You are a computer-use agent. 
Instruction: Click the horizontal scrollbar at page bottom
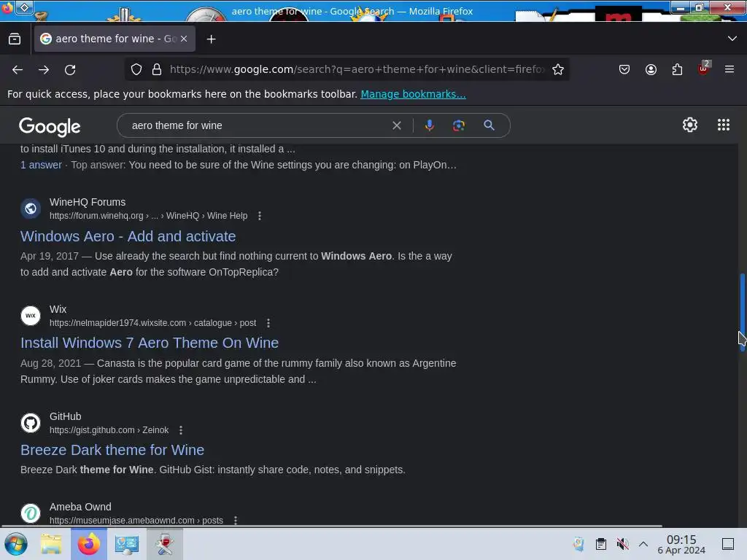332,526
